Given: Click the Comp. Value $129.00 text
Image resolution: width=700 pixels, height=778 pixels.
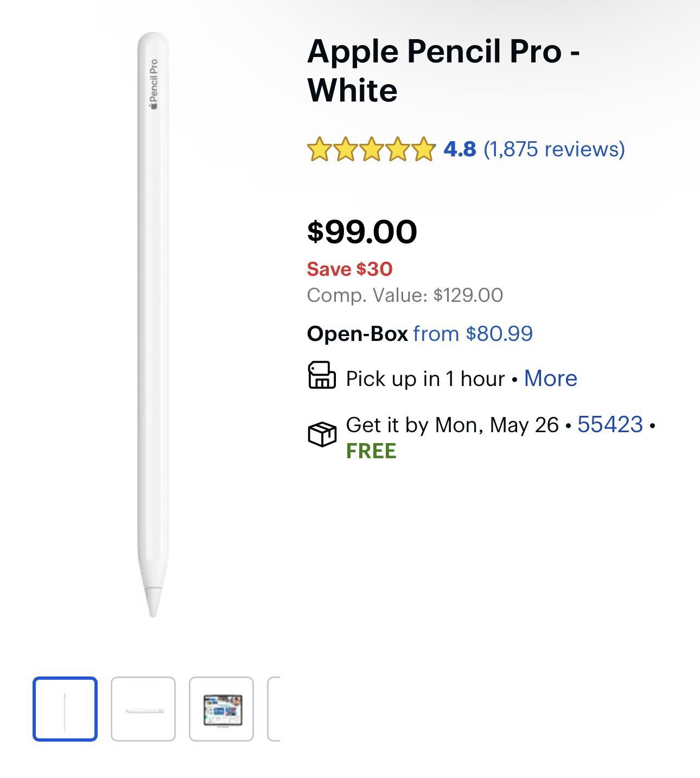Looking at the screenshot, I should (x=405, y=295).
